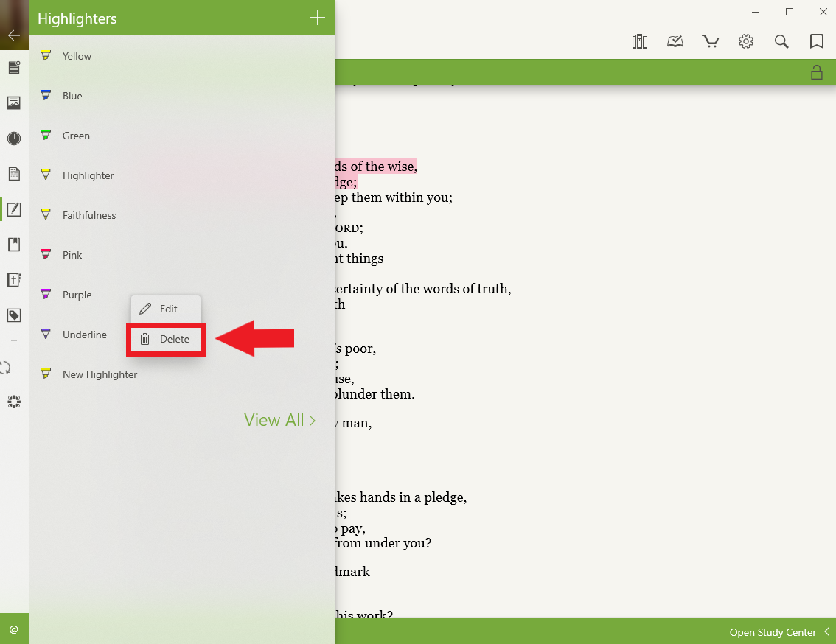This screenshot has height=644, width=836.
Task: Expand View All highlighters
Action: [x=279, y=420]
